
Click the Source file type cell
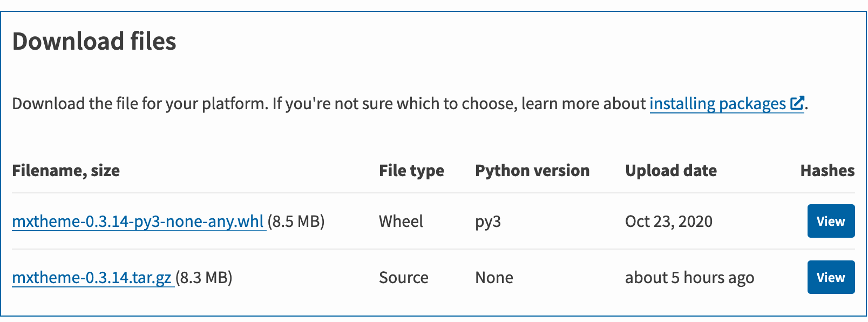[x=403, y=278]
